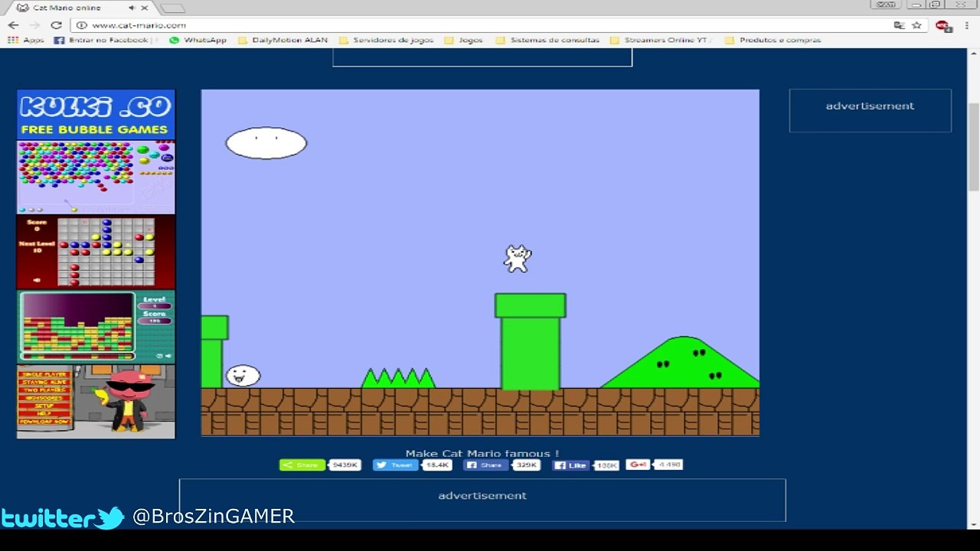
Task: Click the Twitter Tweet button
Action: (396, 465)
